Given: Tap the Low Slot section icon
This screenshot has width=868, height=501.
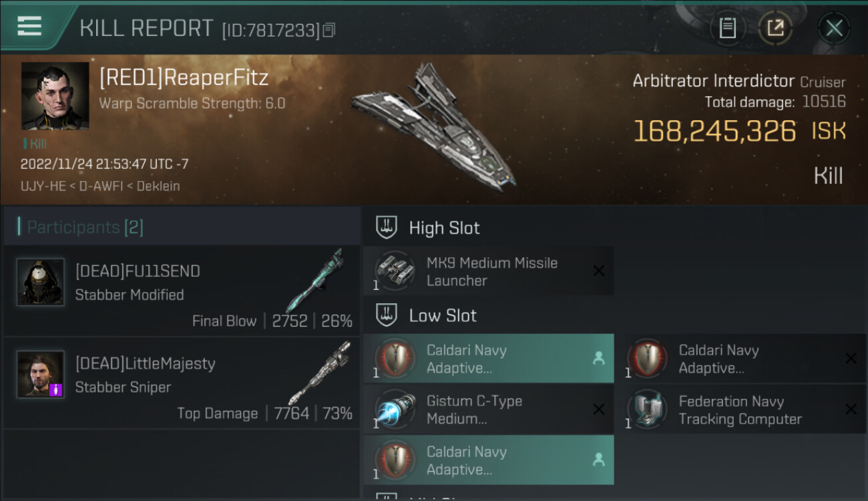Looking at the screenshot, I should pyautogui.click(x=386, y=315).
